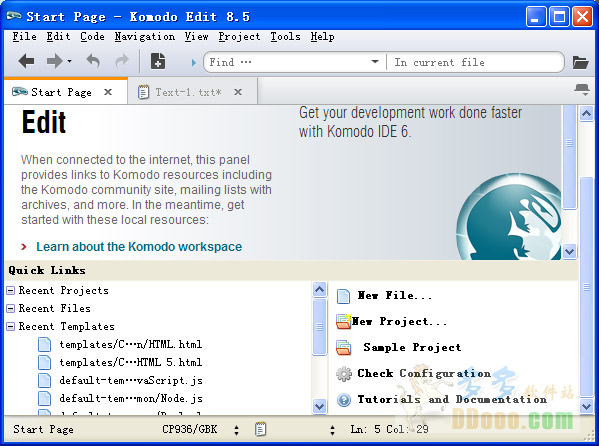The height and width of the screenshot is (446, 599).
Task: Click the scrollbar thumb of the banner pane
Action: coord(570,157)
